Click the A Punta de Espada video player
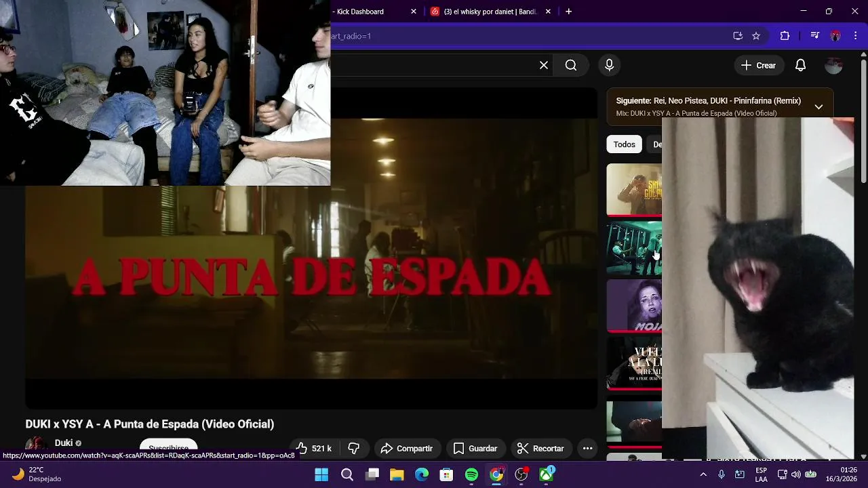This screenshot has width=868, height=488. (x=311, y=248)
